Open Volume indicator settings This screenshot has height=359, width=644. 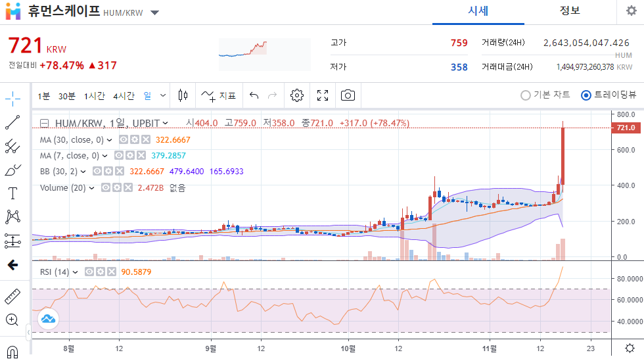[x=117, y=187]
